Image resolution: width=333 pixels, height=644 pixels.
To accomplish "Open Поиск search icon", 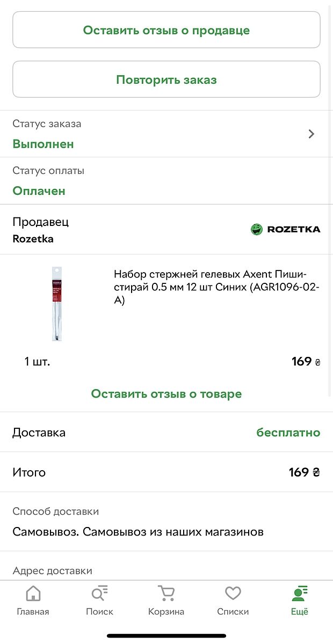I will coord(99,594).
